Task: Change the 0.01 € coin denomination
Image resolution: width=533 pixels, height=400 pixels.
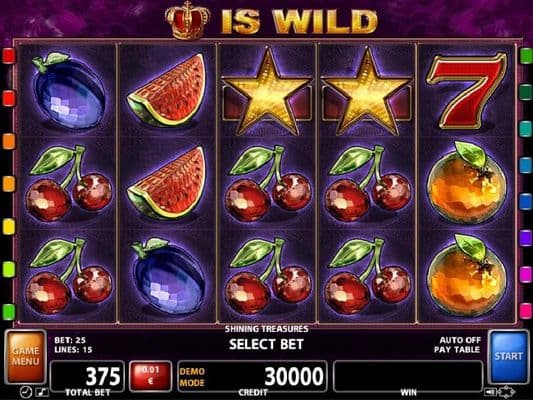Action: click(150, 376)
